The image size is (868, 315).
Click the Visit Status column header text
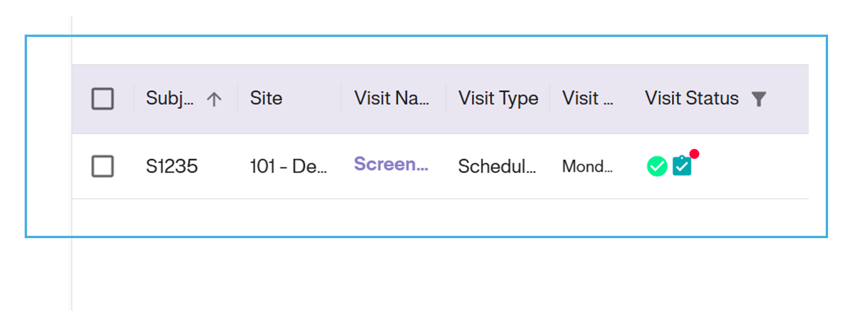point(691,98)
